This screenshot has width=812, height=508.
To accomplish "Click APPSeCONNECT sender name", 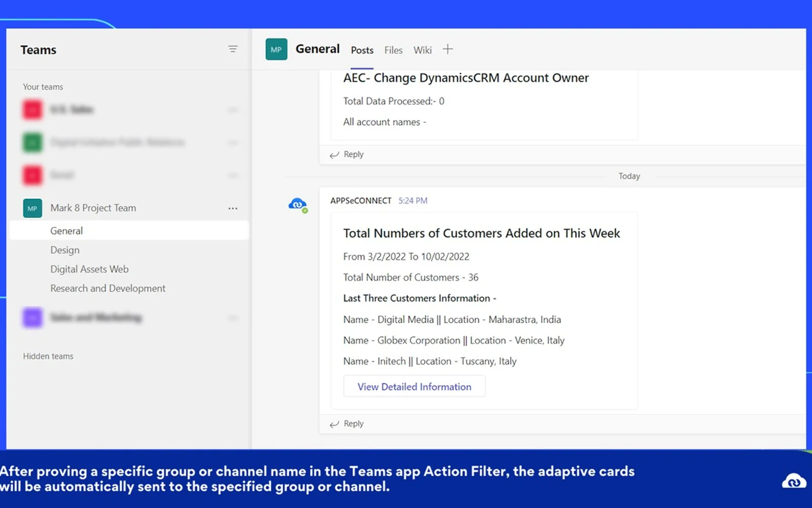I will 361,201.
